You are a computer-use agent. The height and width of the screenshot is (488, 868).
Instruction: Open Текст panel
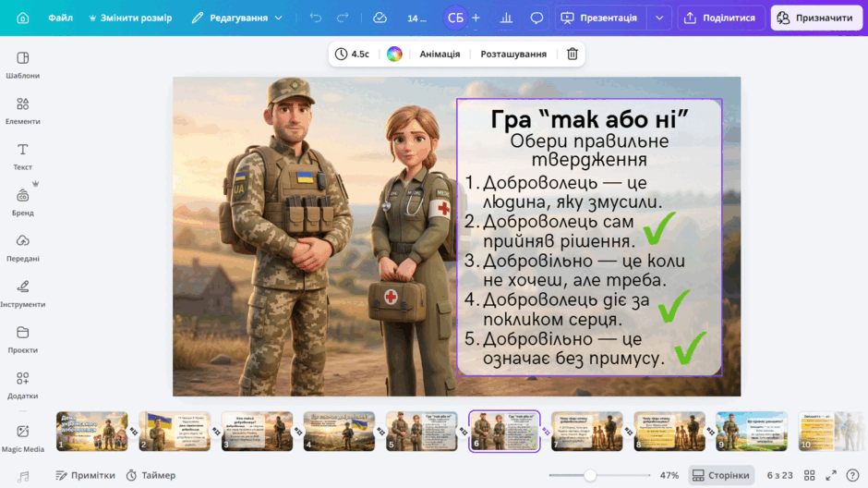pos(23,157)
